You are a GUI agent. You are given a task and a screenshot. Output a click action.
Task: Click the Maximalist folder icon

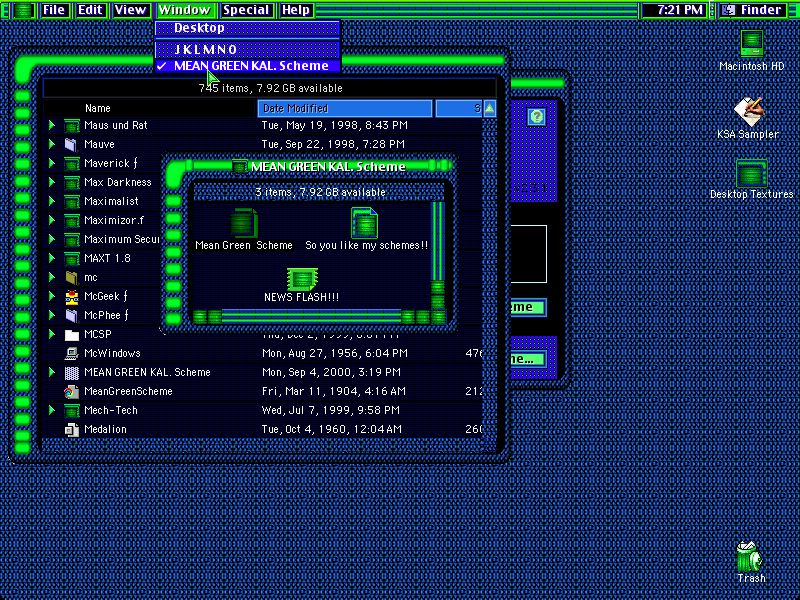click(x=71, y=202)
